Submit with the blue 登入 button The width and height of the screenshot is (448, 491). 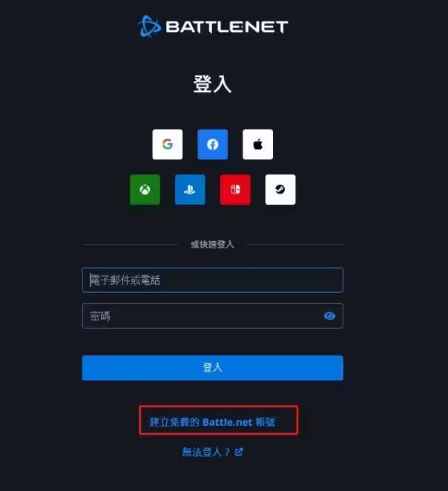click(213, 368)
